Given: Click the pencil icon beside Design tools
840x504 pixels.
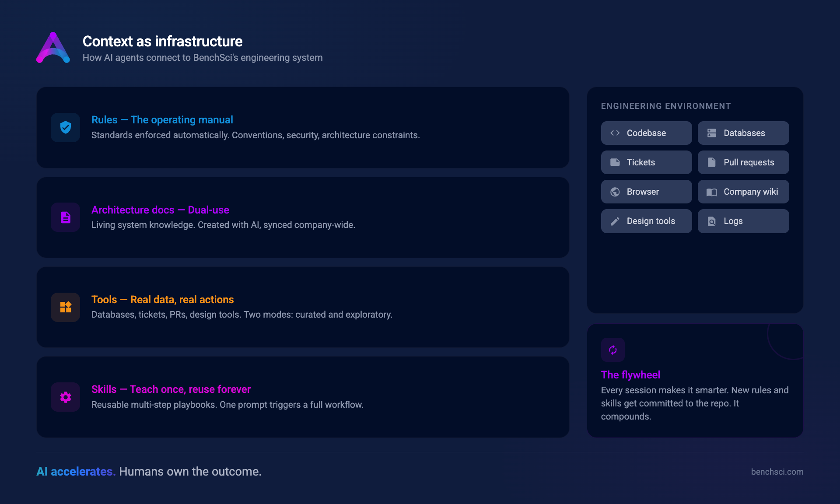Looking at the screenshot, I should click(615, 221).
